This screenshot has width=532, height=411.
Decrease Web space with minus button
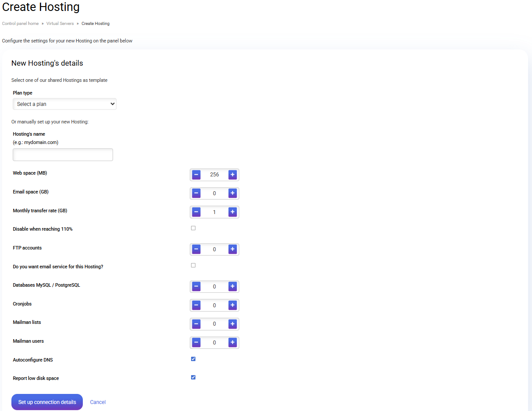pyautogui.click(x=196, y=175)
